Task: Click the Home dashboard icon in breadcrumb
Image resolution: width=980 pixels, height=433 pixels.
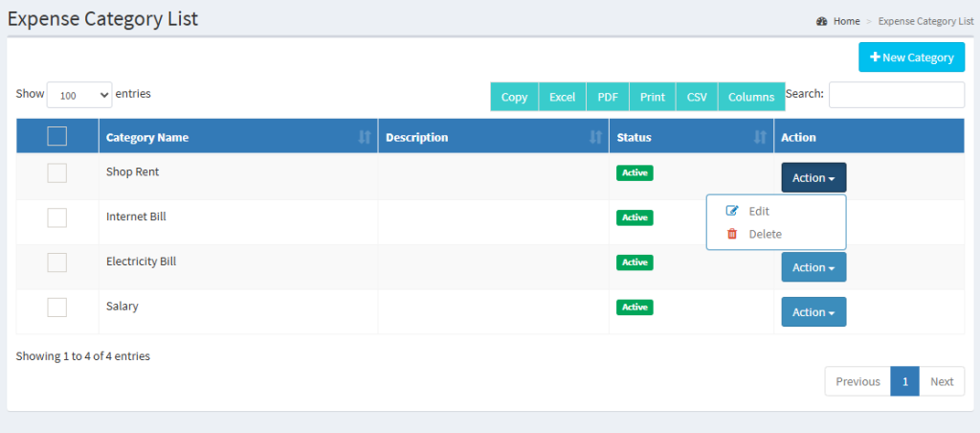Action: click(821, 21)
